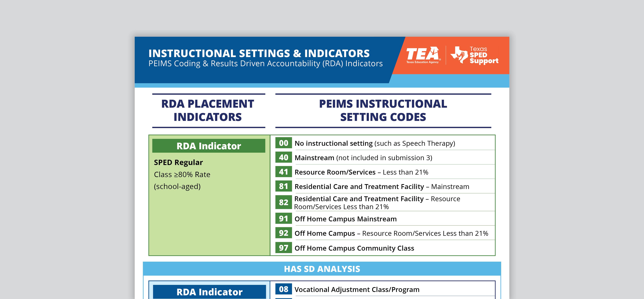Select the green 81 code badge

(283, 186)
